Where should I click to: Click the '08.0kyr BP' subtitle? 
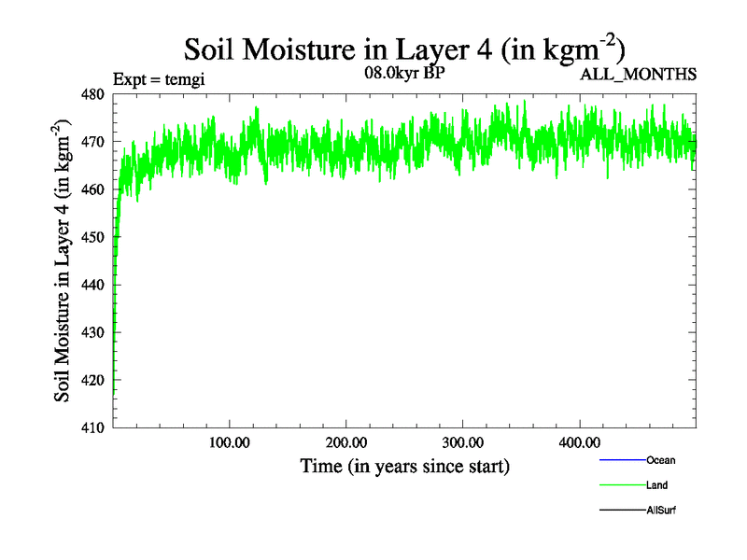click(x=404, y=74)
